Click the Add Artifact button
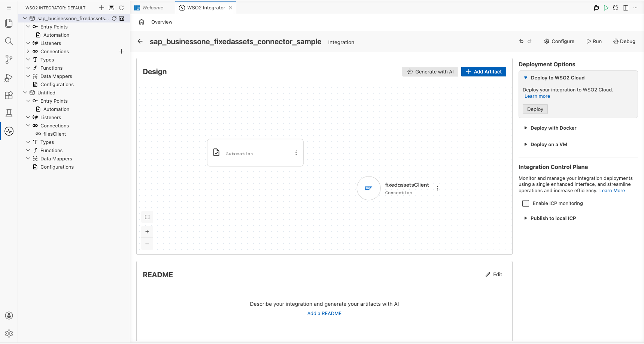644x344 pixels. pyautogui.click(x=484, y=72)
